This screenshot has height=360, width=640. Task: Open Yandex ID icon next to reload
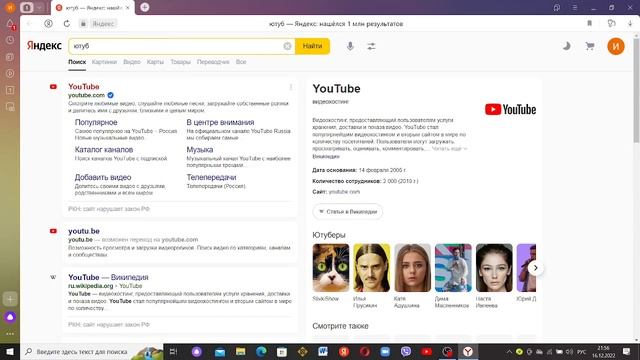pos(48,24)
